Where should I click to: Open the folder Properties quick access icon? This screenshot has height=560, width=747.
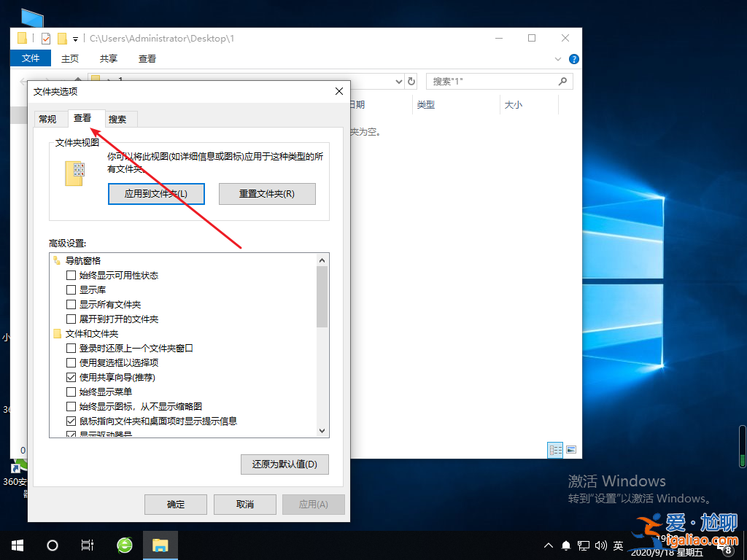(x=46, y=37)
